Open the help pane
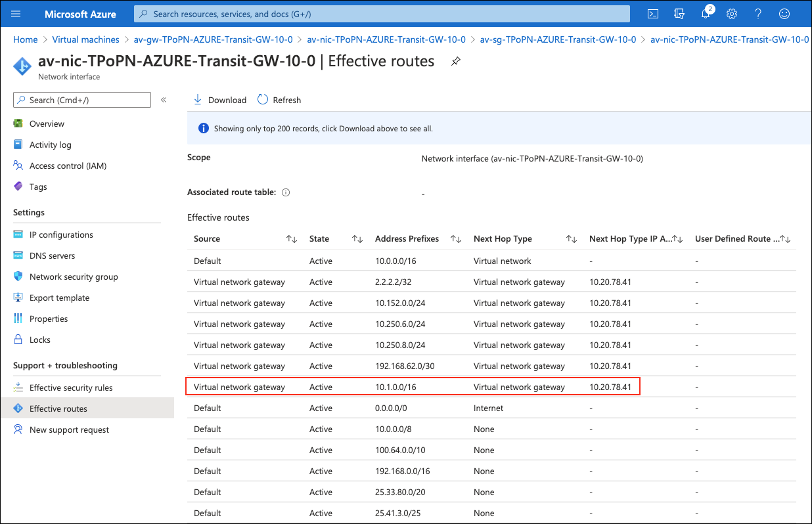Viewport: 812px width, 524px height. (757, 13)
